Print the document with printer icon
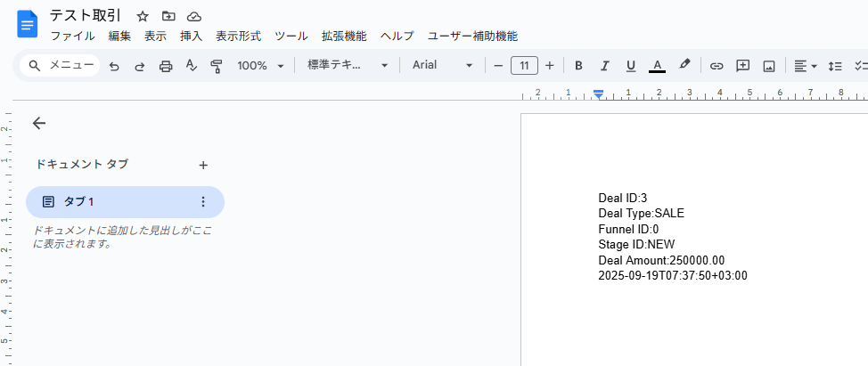Image resolution: width=868 pixels, height=366 pixels. point(165,66)
